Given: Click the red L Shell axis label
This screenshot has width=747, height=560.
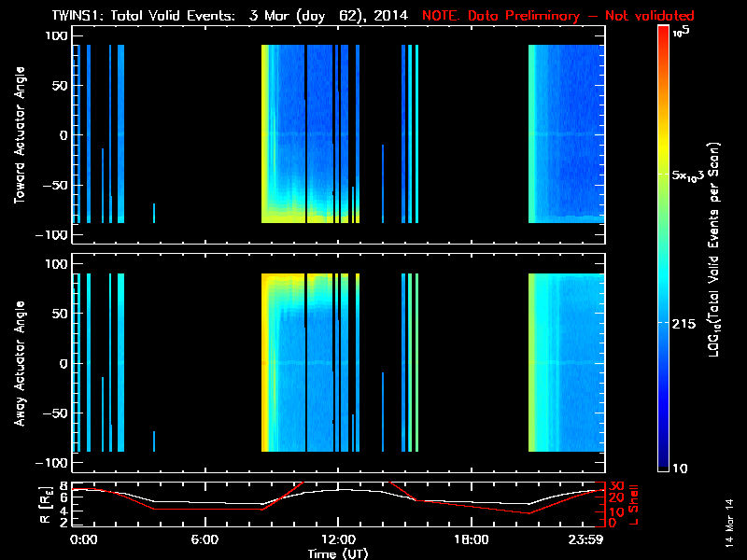Looking at the screenshot, I should [x=637, y=503].
